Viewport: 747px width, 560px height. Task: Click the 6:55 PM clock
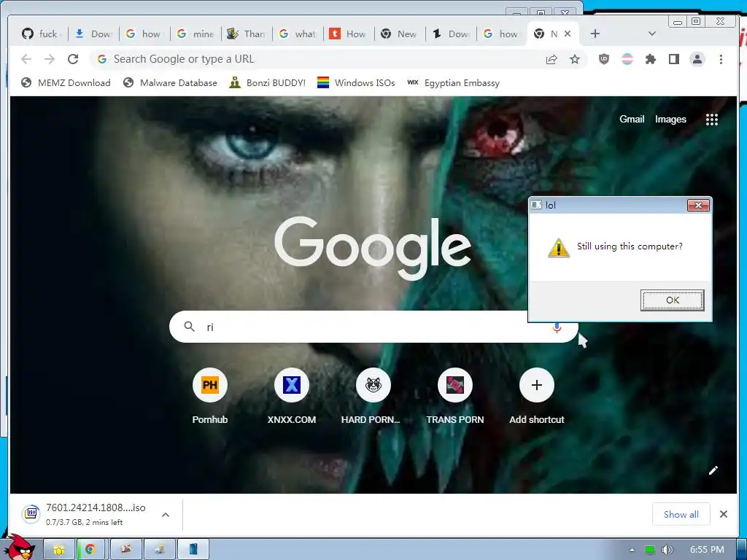point(707,550)
